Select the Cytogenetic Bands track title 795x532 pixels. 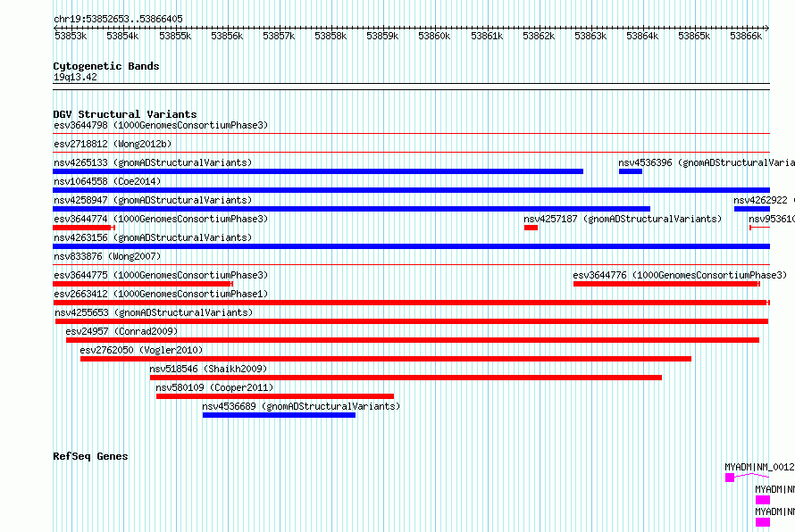[x=106, y=66]
